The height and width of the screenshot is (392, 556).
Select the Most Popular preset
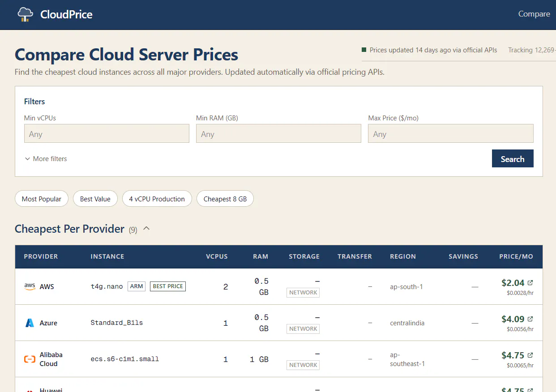pyautogui.click(x=42, y=199)
